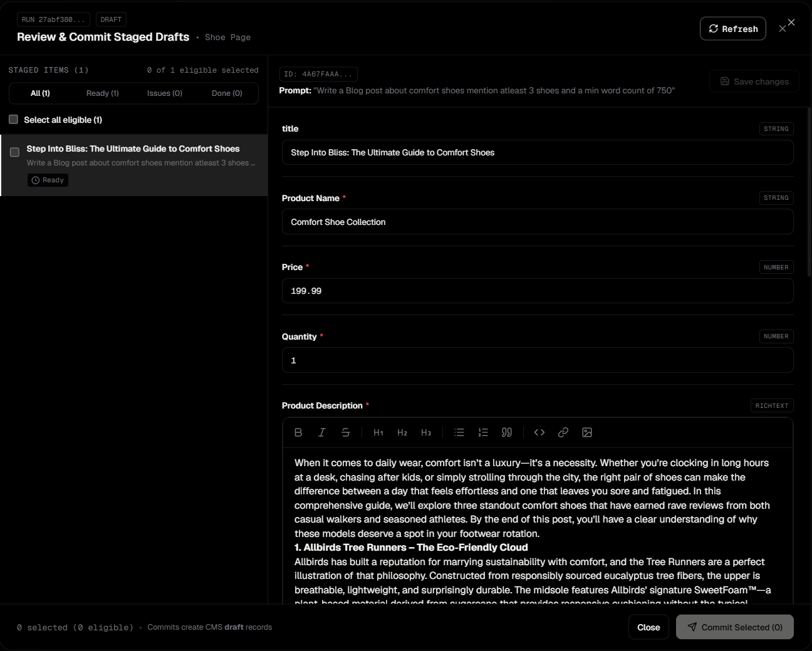The height and width of the screenshot is (651, 812).
Task: Click into the Product Description rich text body
Action: (x=538, y=526)
